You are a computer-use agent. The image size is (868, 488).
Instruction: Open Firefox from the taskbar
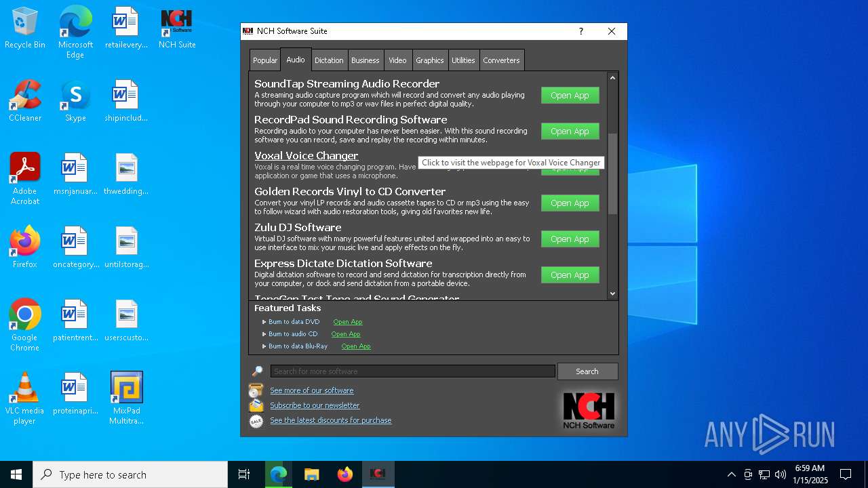click(x=344, y=474)
